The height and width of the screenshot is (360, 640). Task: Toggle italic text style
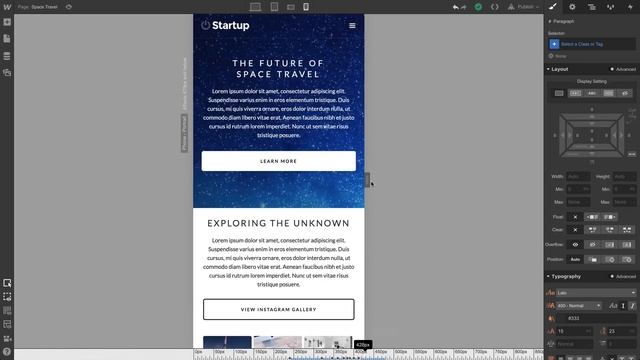[632, 306]
